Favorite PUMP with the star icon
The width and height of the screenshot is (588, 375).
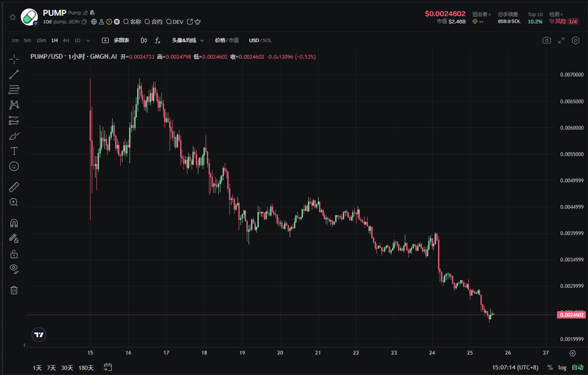pyautogui.click(x=13, y=17)
